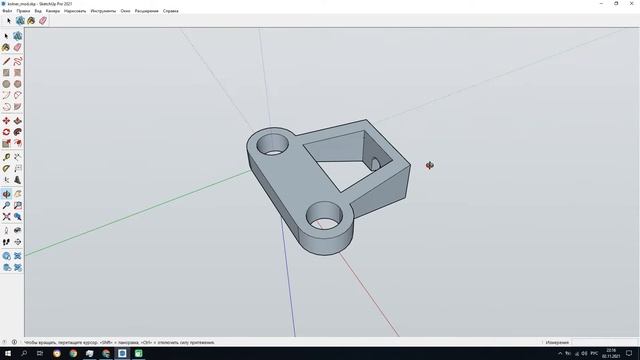Pick the Tape Measure tool
The width and height of the screenshot is (640, 360).
pyautogui.click(x=6, y=157)
